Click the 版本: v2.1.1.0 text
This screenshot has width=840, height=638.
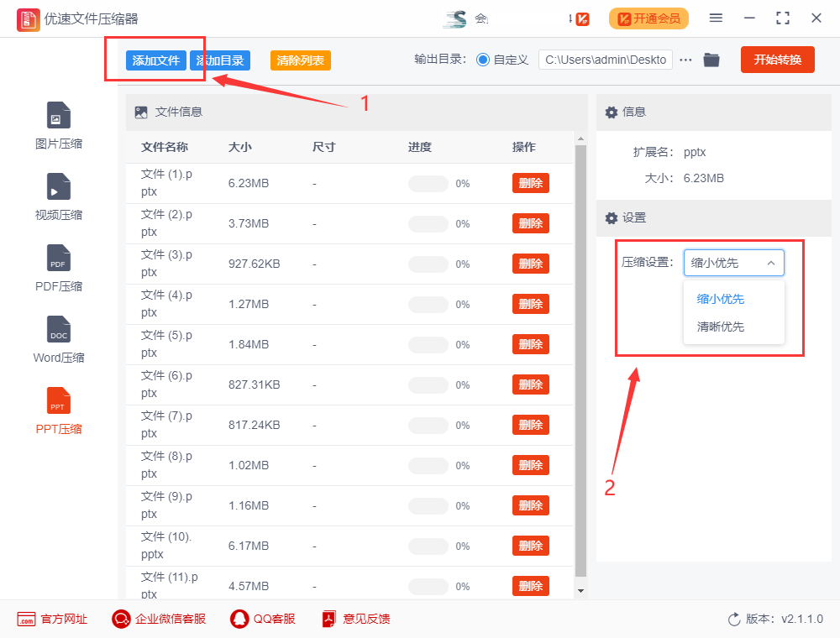pyautogui.click(x=785, y=620)
